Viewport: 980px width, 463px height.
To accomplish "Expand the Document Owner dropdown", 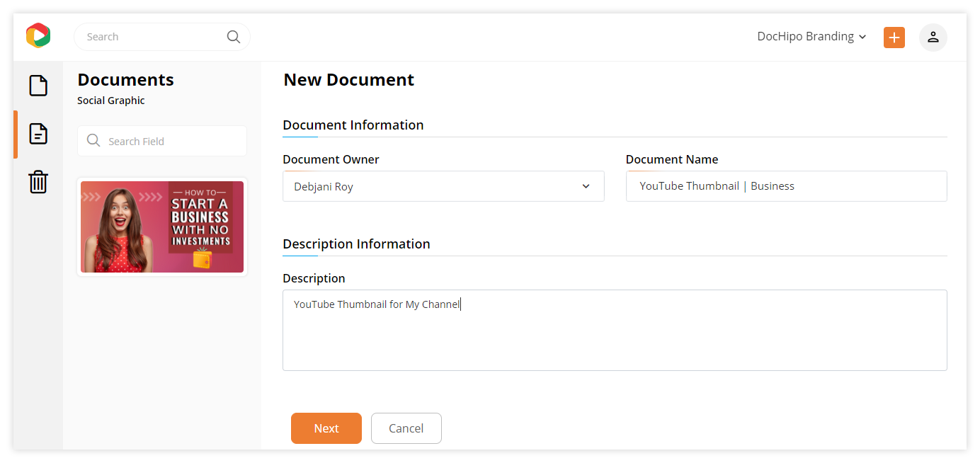I will (443, 186).
